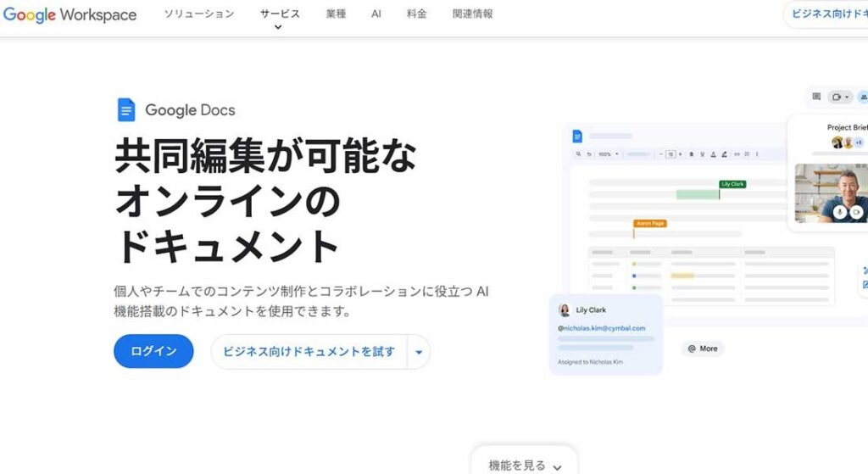Open the 関連情報 menu

[472, 14]
